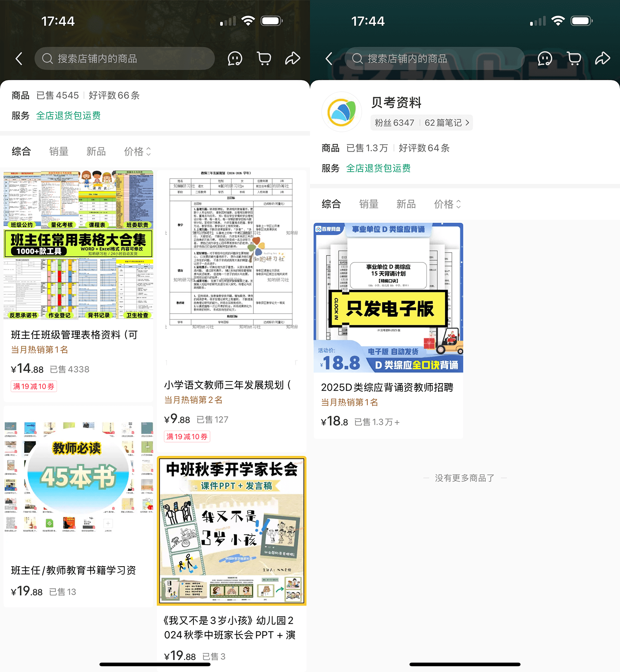Image resolution: width=620 pixels, height=672 pixels.
Task: Search shop products in the left screen
Action: (124, 59)
